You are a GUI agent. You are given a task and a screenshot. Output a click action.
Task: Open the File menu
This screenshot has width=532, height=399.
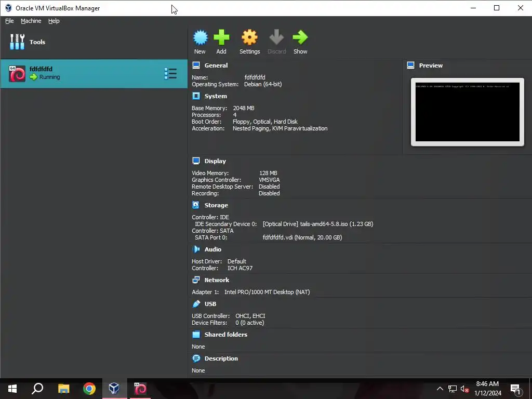click(9, 21)
